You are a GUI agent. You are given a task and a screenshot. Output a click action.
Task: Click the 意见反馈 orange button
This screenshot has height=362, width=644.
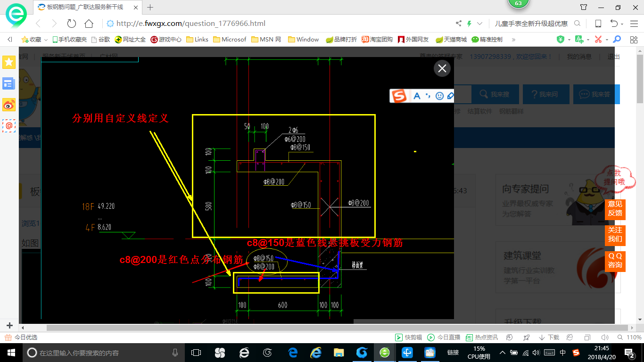tap(615, 209)
